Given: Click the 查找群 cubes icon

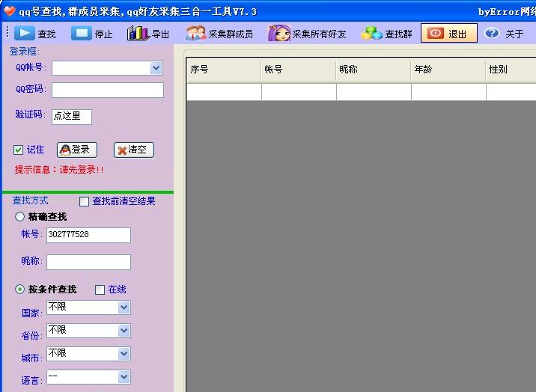Looking at the screenshot, I should tap(371, 33).
